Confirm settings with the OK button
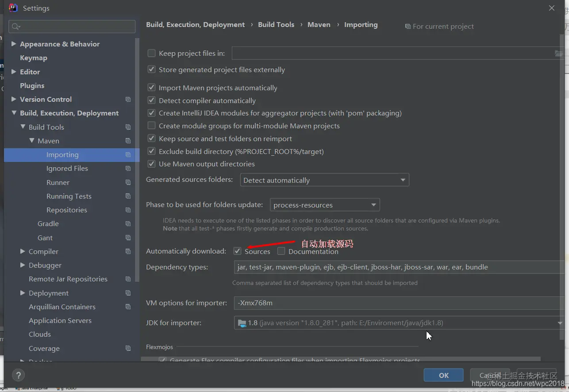The height and width of the screenshot is (392, 569). click(444, 375)
